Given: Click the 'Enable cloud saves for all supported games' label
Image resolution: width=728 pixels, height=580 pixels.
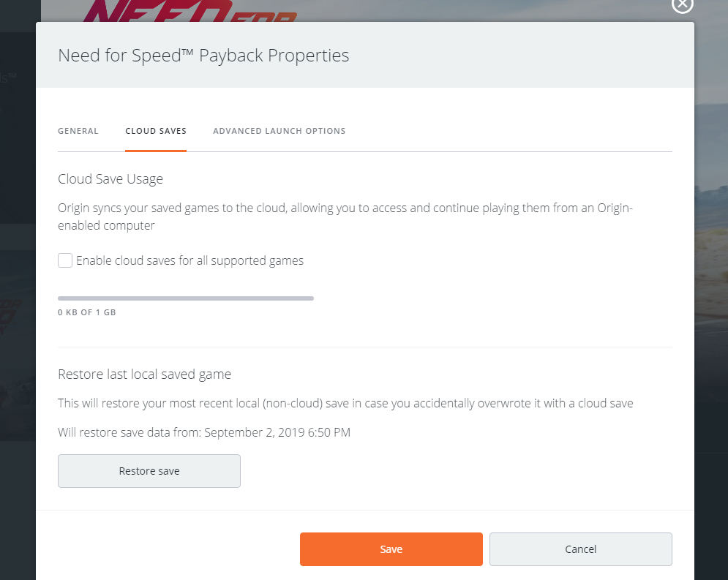Looking at the screenshot, I should pos(189,260).
